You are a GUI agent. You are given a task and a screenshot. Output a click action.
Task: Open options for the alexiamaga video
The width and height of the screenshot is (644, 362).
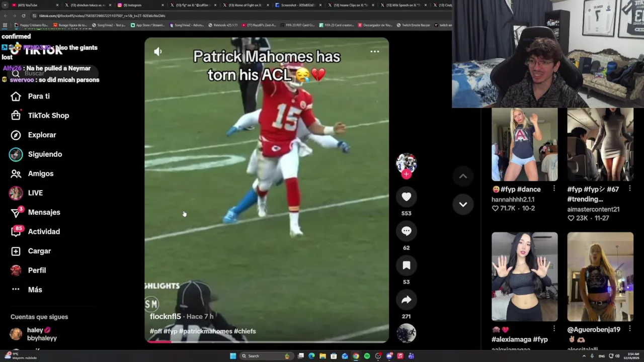coord(554,329)
